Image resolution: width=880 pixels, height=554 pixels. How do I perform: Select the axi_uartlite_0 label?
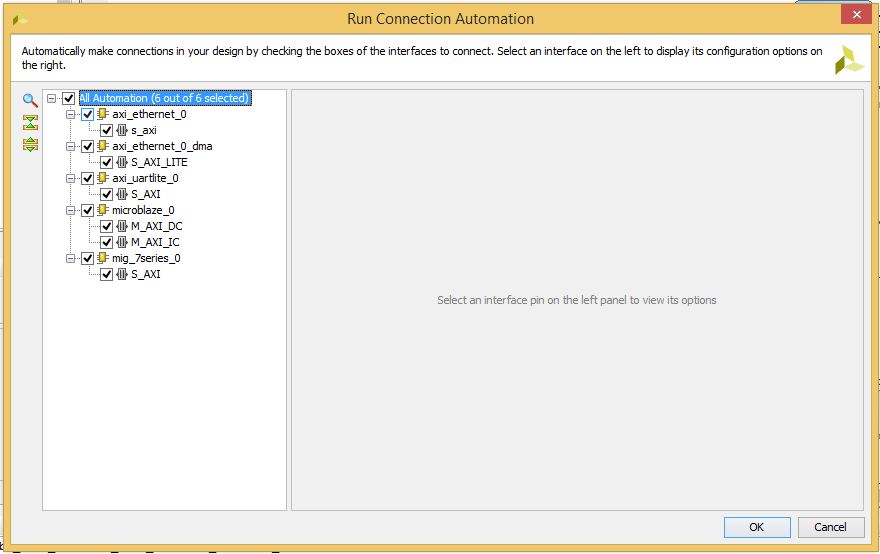(145, 178)
